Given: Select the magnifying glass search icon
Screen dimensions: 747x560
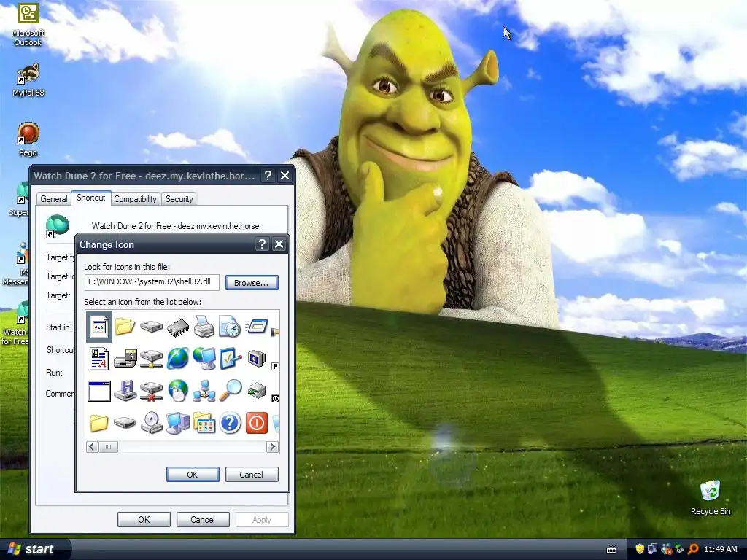Looking at the screenshot, I should click(230, 391).
